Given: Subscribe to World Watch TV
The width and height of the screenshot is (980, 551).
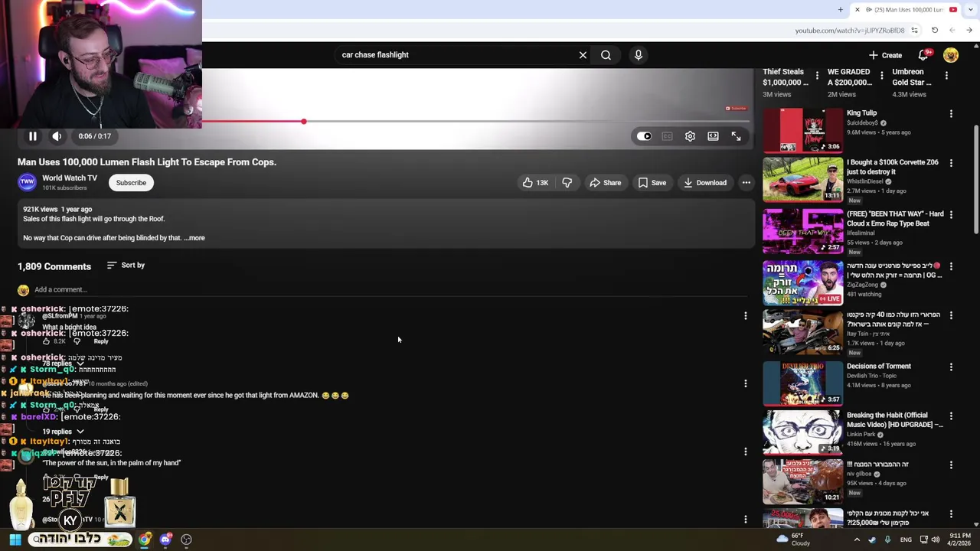Looking at the screenshot, I should (x=131, y=183).
